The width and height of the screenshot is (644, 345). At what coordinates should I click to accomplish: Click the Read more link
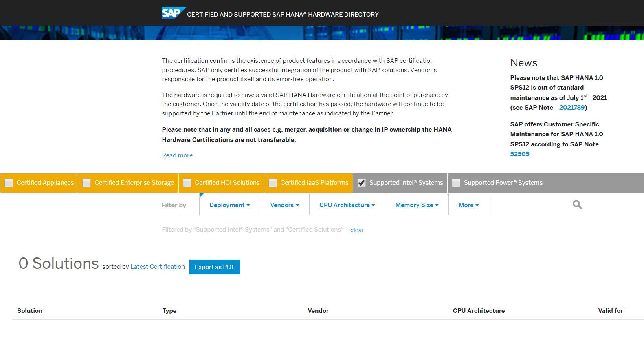click(x=177, y=155)
